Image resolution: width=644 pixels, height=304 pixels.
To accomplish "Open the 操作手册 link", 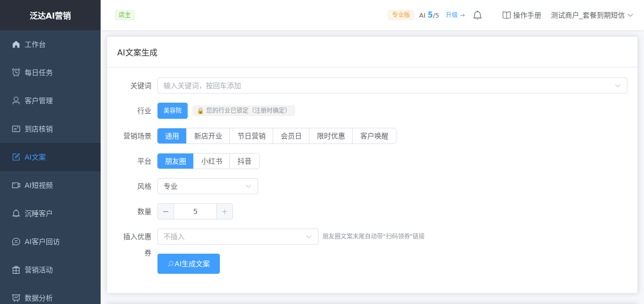I will 522,15.
